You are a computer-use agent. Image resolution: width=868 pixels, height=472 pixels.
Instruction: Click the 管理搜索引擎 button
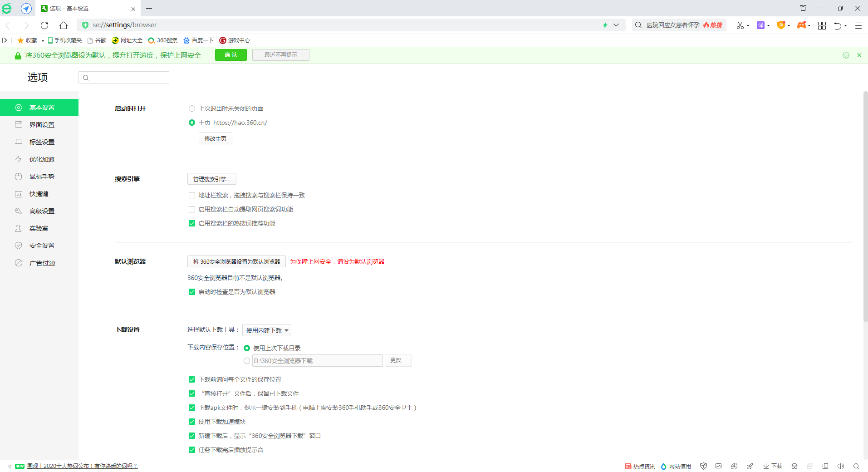tap(212, 179)
